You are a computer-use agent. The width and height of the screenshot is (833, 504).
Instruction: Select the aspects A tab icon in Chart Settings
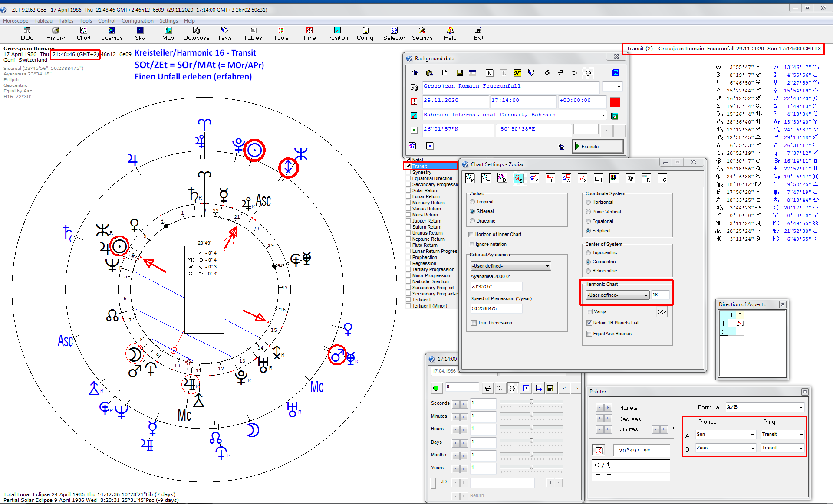[566, 178]
